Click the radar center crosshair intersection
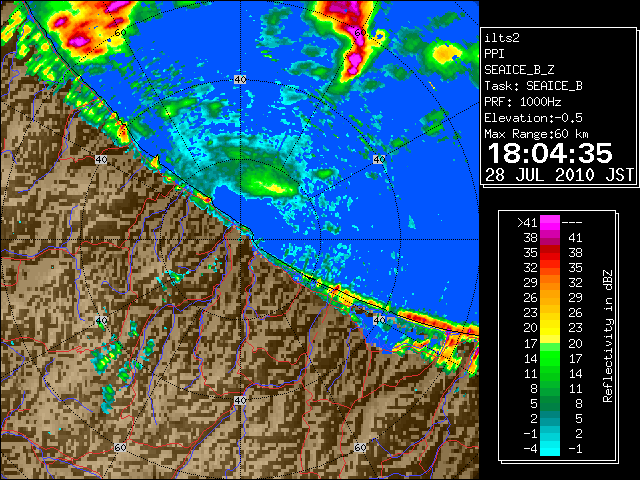This screenshot has height=480, width=640. pos(240,240)
